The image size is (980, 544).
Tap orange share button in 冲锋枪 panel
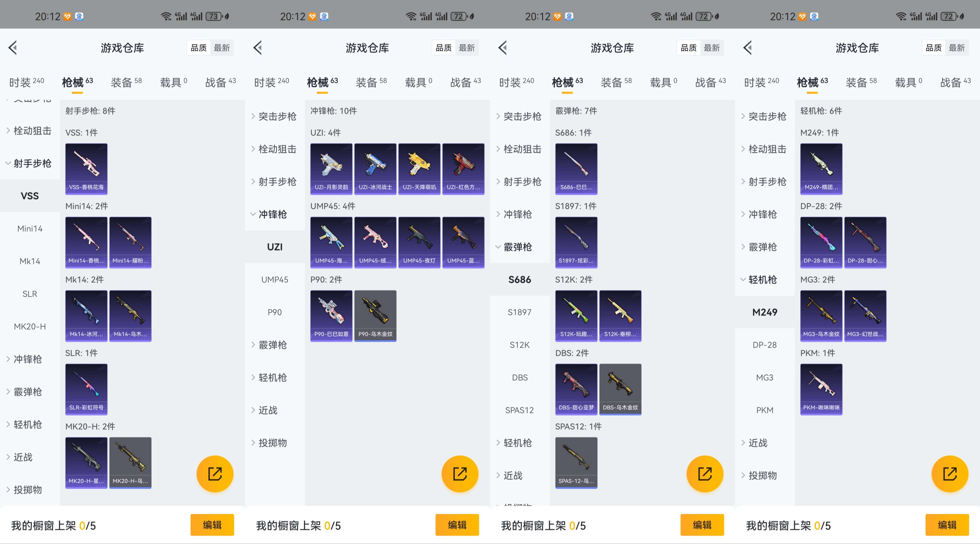(x=460, y=474)
